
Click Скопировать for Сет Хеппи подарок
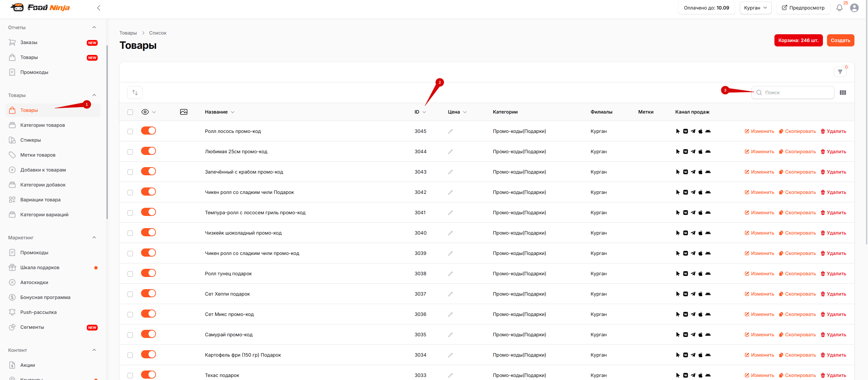[x=797, y=294]
